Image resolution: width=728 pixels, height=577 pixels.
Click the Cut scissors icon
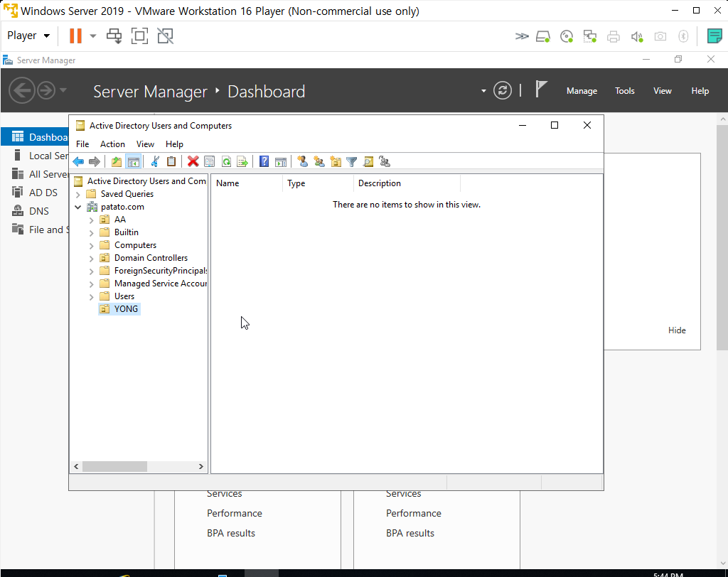[155, 161]
